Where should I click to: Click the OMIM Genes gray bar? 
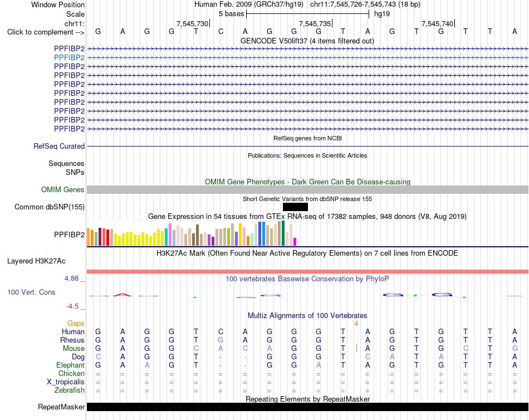(x=307, y=190)
